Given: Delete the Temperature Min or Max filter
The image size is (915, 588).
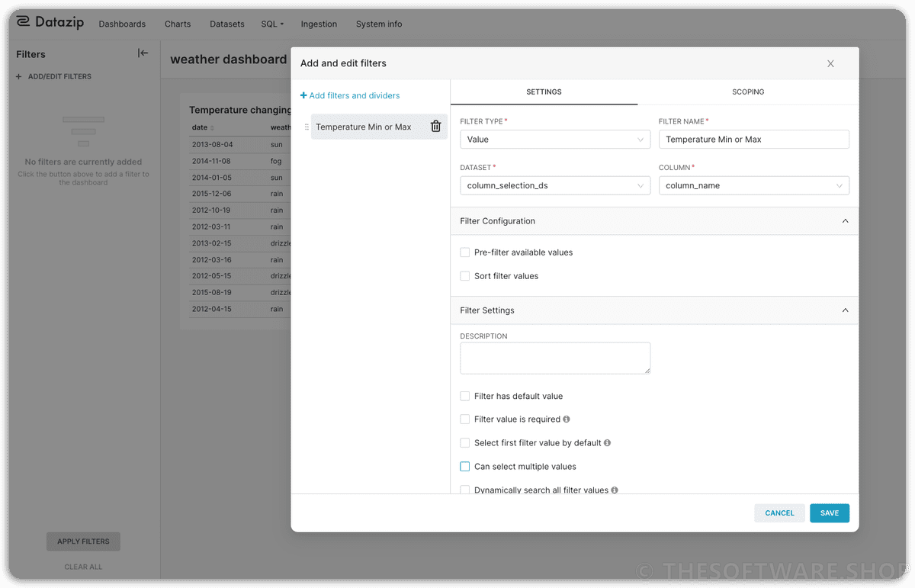Looking at the screenshot, I should [435, 127].
